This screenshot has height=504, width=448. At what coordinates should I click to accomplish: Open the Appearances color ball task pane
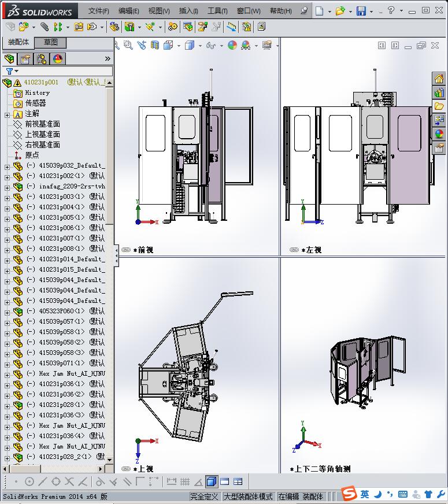pos(439,134)
